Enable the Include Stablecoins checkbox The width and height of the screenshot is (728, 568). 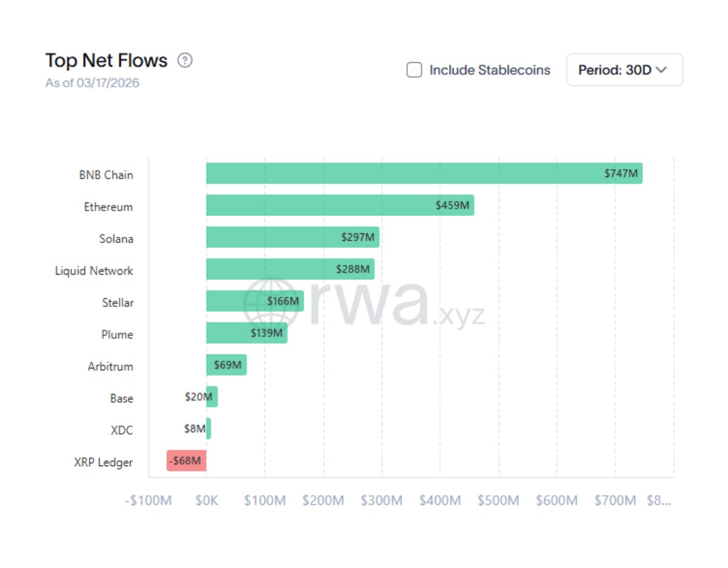coord(414,70)
